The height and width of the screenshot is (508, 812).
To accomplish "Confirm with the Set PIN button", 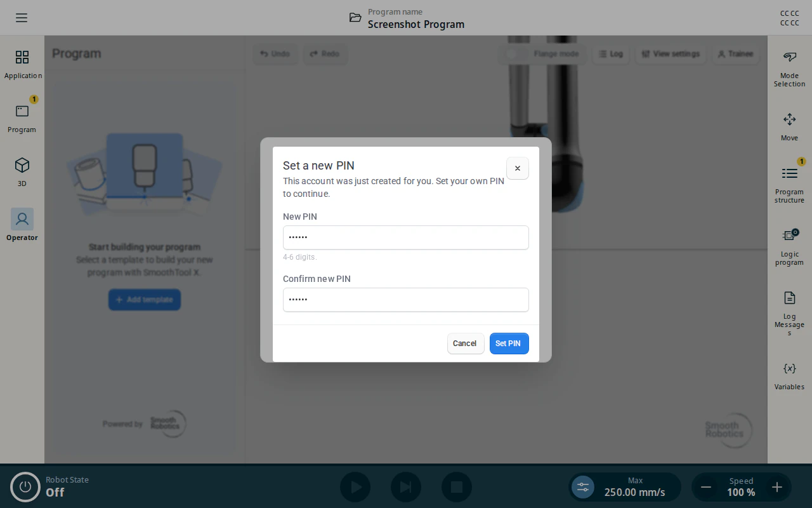I will click(x=509, y=344).
